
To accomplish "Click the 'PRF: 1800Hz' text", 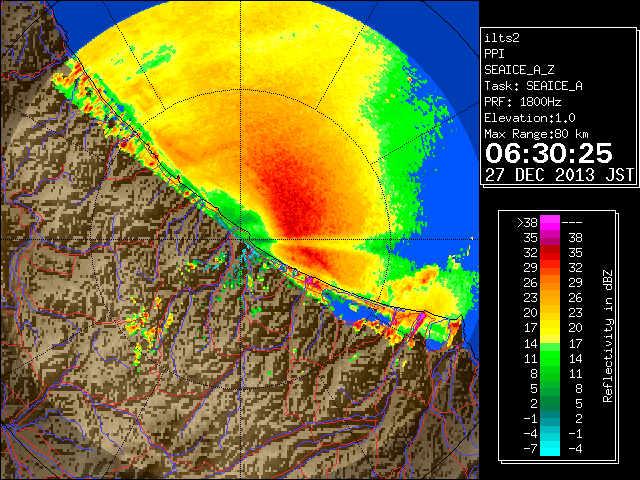I will tap(522, 102).
